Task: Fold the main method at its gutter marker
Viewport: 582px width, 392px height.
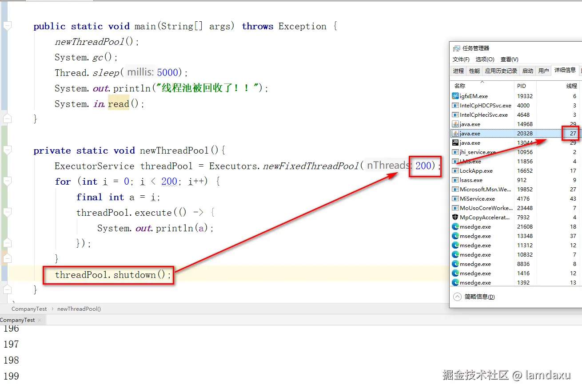Action: 7,26
